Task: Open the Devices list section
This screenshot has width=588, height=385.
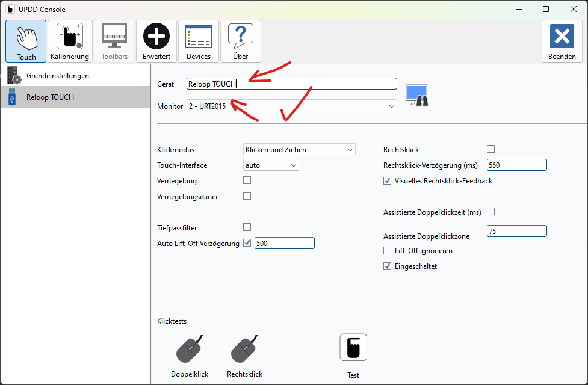Action: pos(199,42)
